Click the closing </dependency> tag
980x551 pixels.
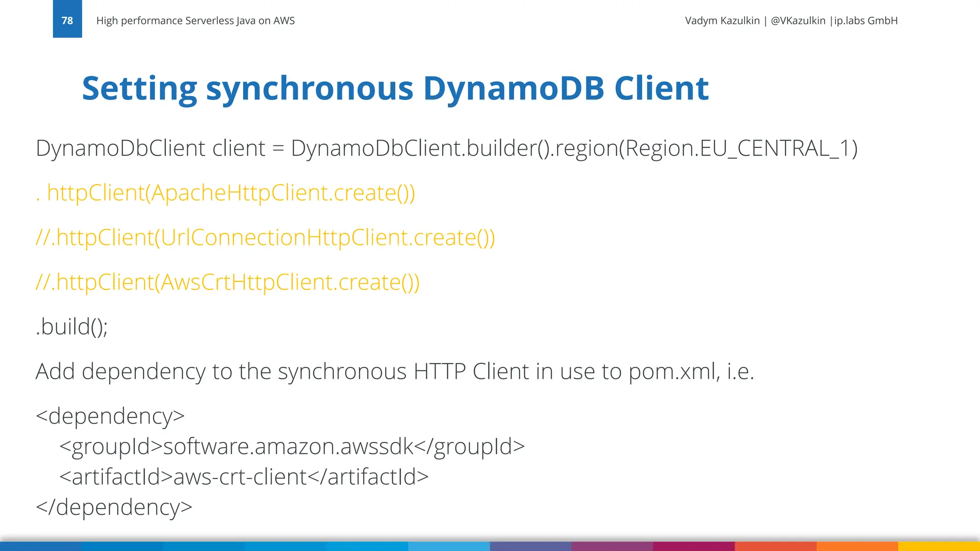point(114,507)
